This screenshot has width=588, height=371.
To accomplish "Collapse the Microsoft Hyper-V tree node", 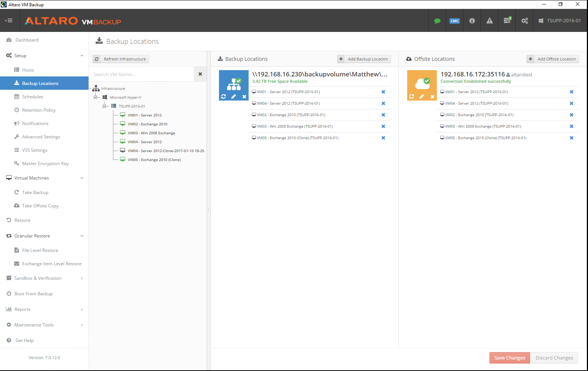I will pyautogui.click(x=96, y=97).
